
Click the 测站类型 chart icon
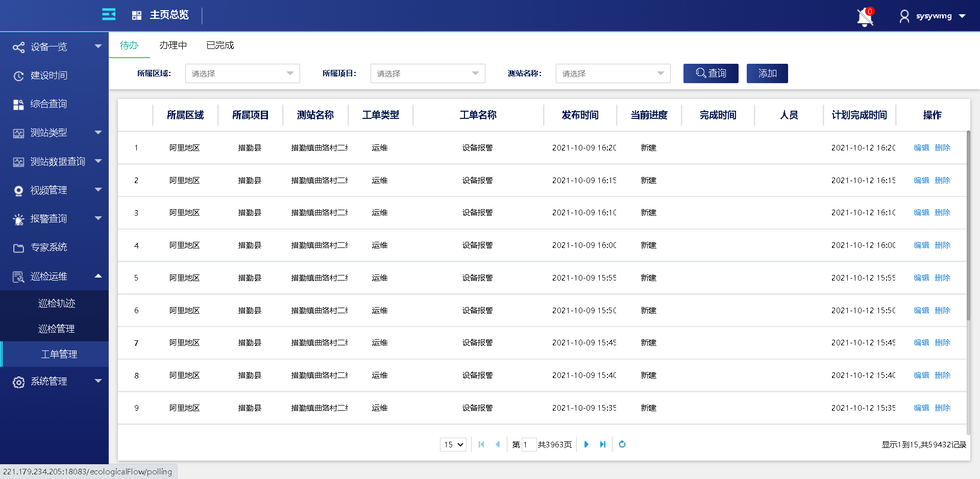[x=18, y=133]
